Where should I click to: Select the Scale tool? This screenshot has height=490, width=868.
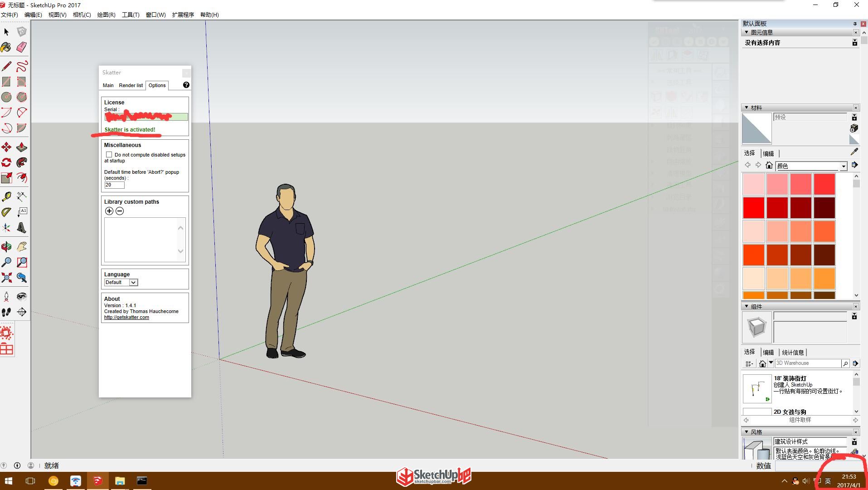[x=6, y=178]
